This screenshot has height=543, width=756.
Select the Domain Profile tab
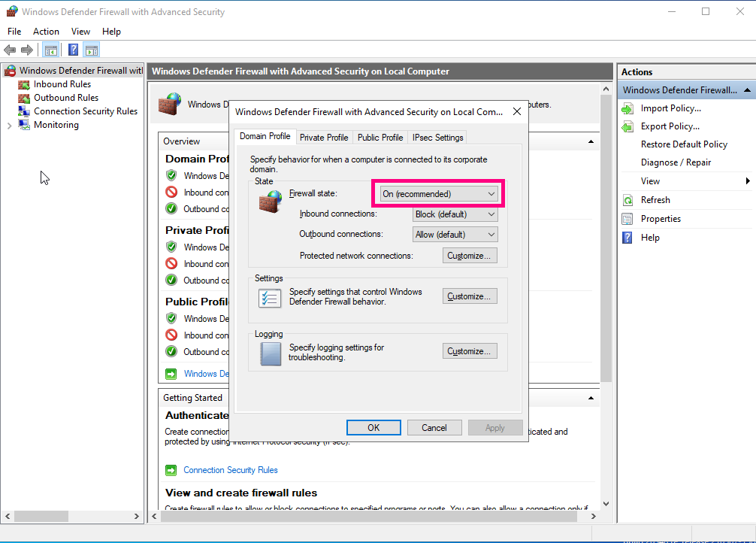coord(265,137)
